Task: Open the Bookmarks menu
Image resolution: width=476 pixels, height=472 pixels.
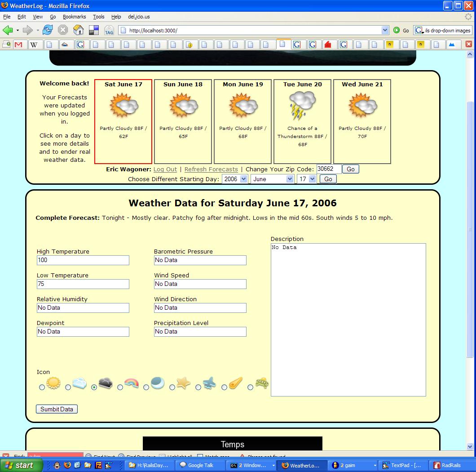Action: (x=74, y=17)
